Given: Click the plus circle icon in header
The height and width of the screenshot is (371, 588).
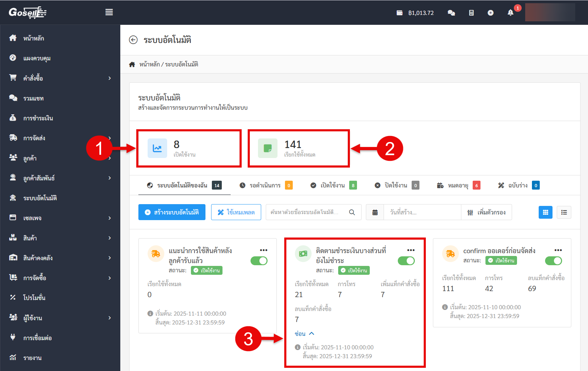Looking at the screenshot, I should pos(490,13).
